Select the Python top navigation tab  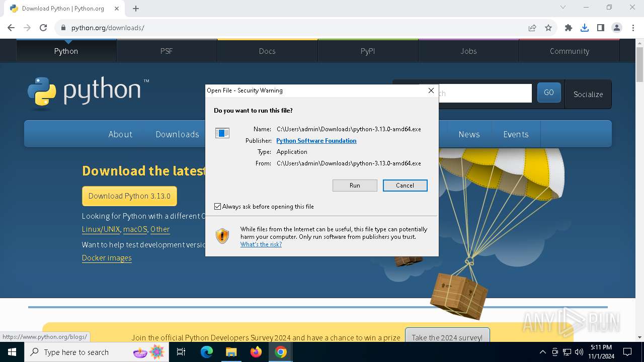(x=66, y=51)
